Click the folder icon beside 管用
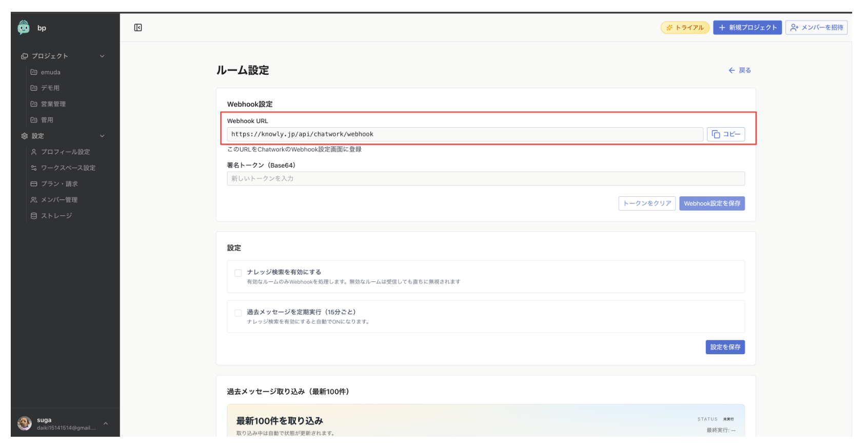 click(x=34, y=120)
